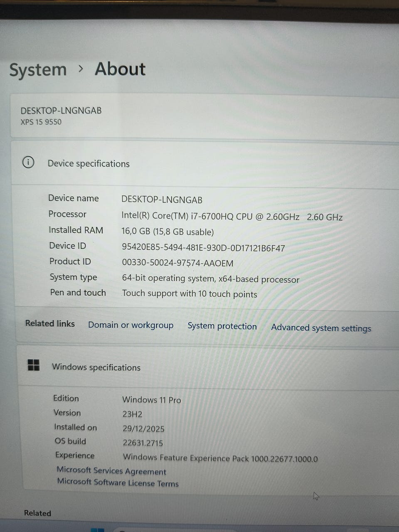Select the 64-bit operating system value
399x532 pixels.
click(211, 278)
